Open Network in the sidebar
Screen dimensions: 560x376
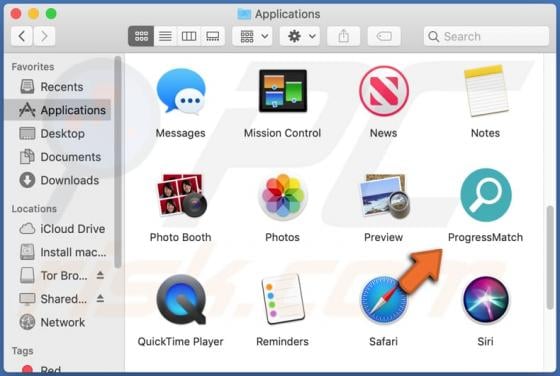[x=57, y=322]
